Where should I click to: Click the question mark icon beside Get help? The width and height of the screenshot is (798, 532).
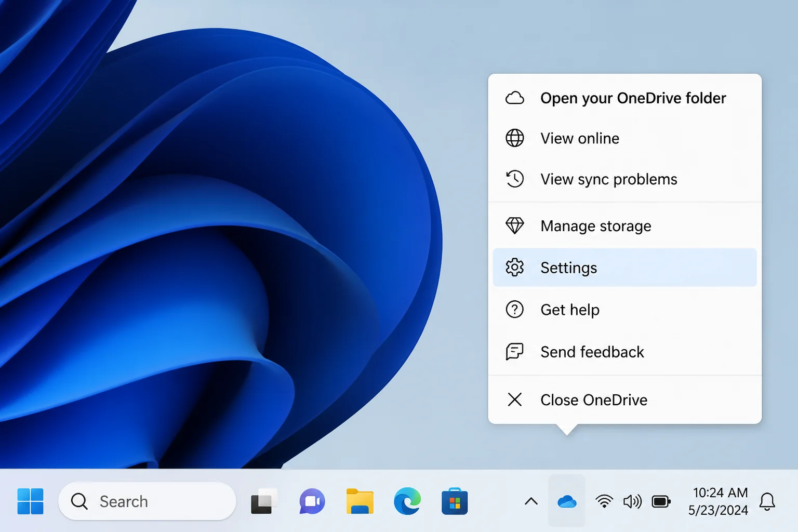515,310
